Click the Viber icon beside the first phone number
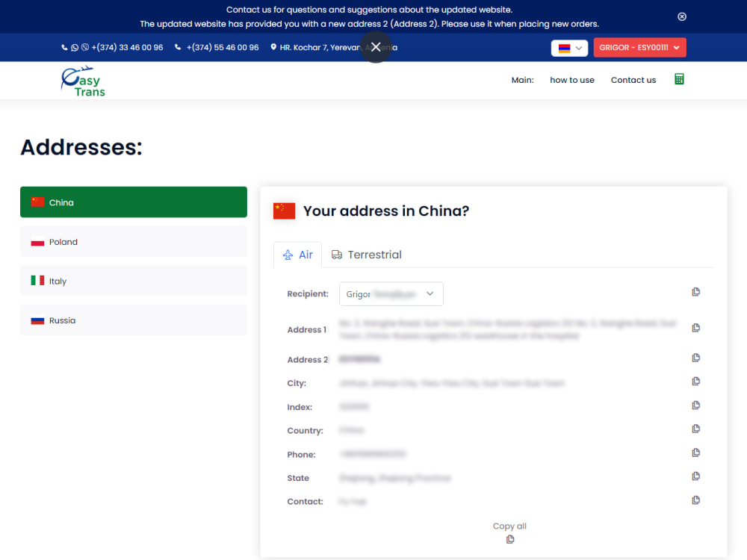Screen dimensions: 747x560 click(85, 48)
